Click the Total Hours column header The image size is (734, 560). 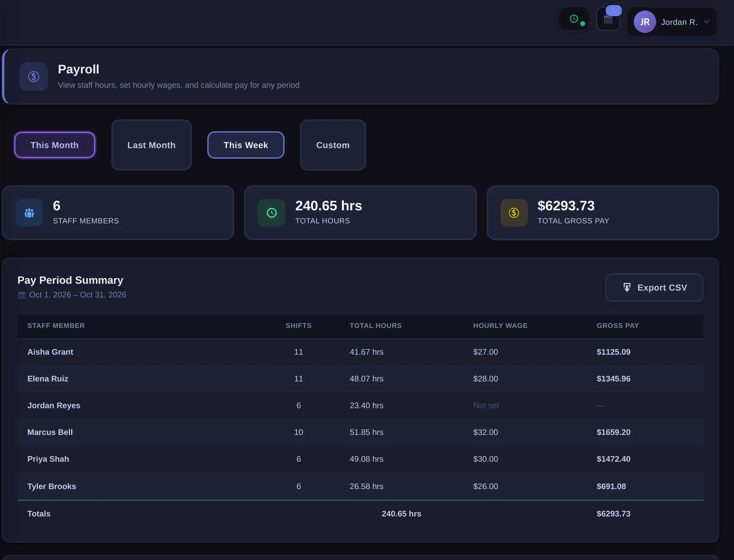[376, 326]
